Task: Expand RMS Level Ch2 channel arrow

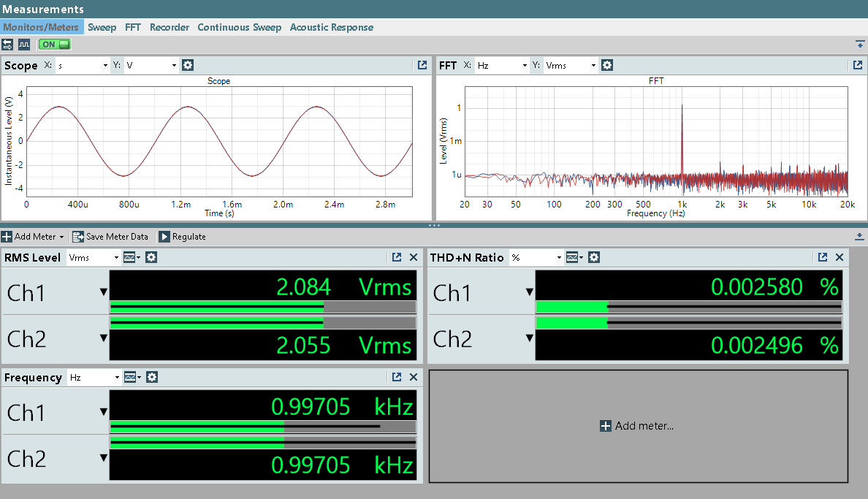Action: [104, 338]
